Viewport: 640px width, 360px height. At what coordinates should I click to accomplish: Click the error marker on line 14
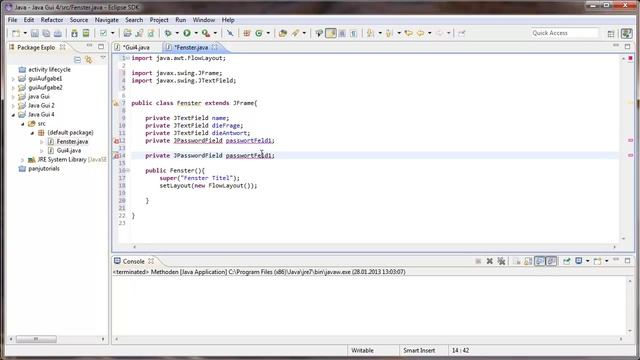click(x=116, y=156)
